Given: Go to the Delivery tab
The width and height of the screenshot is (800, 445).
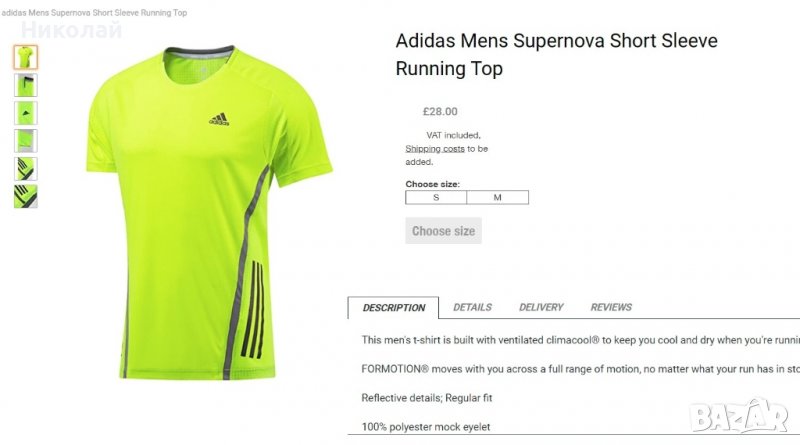Looking at the screenshot, I should pos(541,308).
